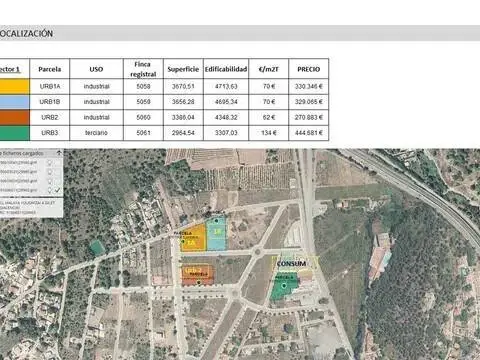Click edificabilidad value '4713,63'
The height and width of the screenshot is (360, 480).
point(226,86)
